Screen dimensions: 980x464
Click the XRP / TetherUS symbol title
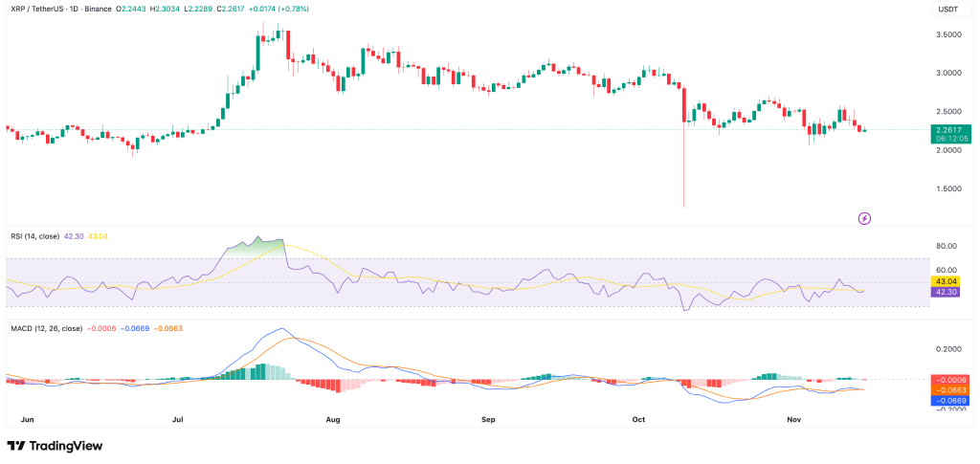click(35, 10)
